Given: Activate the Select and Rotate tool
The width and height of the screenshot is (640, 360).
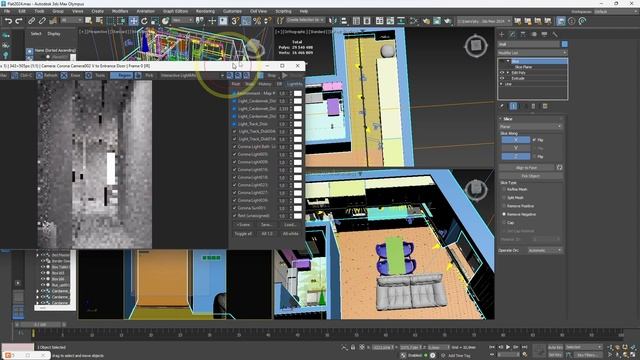Looking at the screenshot, I should (x=144, y=21).
